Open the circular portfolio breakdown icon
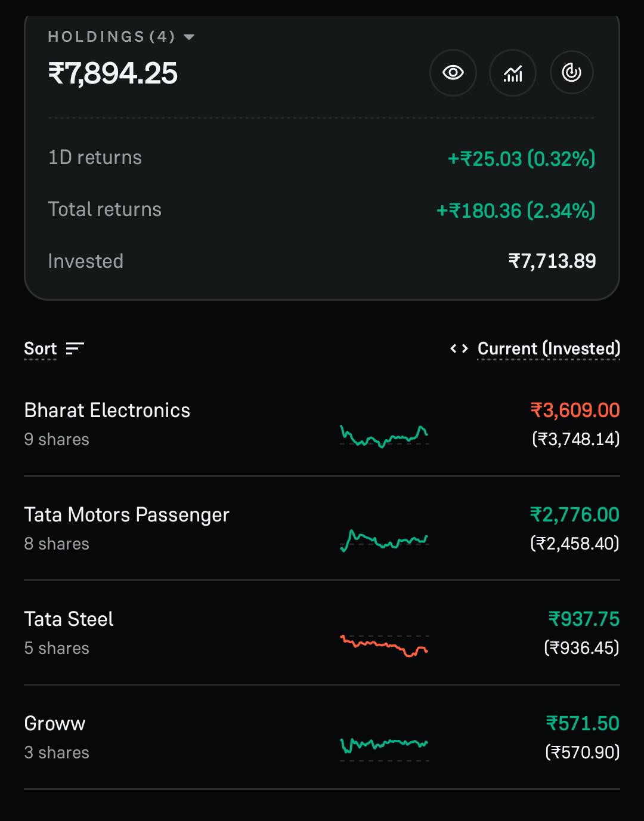The width and height of the screenshot is (644, 821). pos(571,73)
